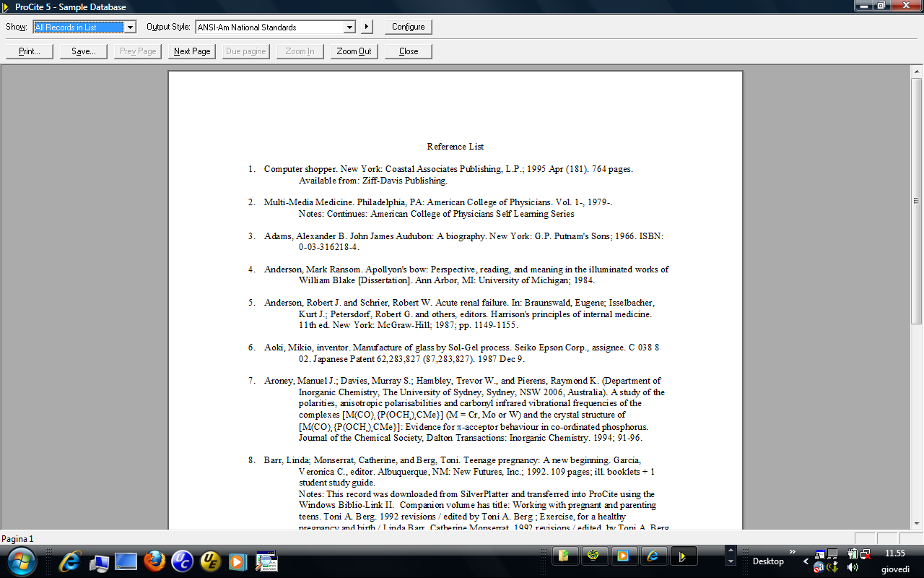Click the 11.55 system clock
The height and width of the screenshot is (578, 924).
click(895, 553)
